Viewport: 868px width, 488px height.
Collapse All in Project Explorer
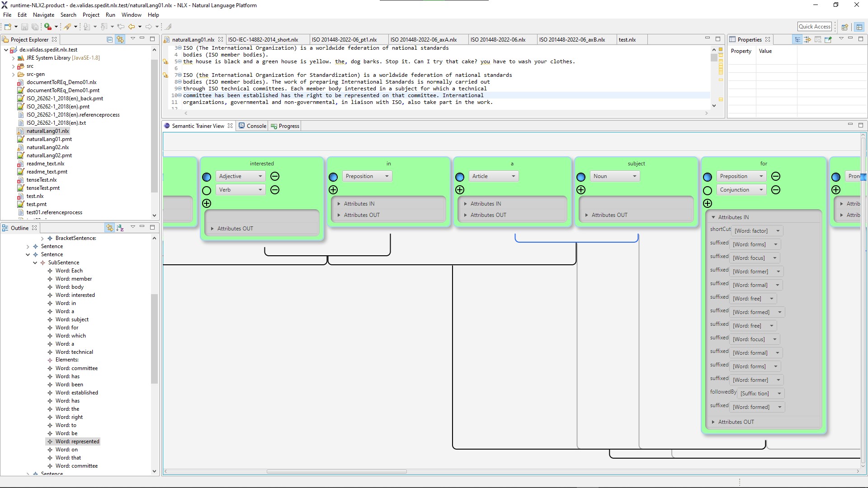tap(109, 39)
